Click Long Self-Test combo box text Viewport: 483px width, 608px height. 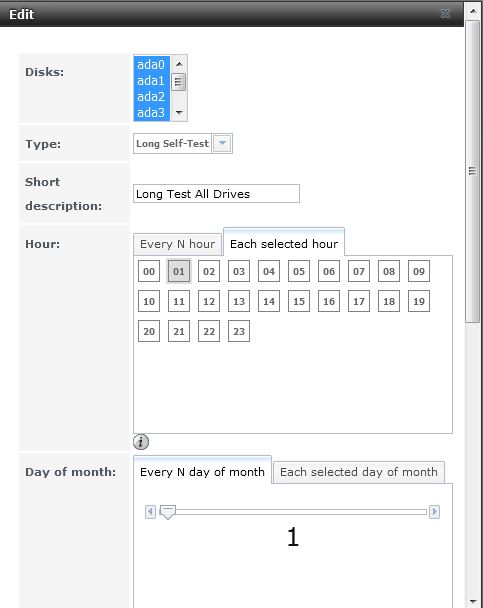click(172, 144)
